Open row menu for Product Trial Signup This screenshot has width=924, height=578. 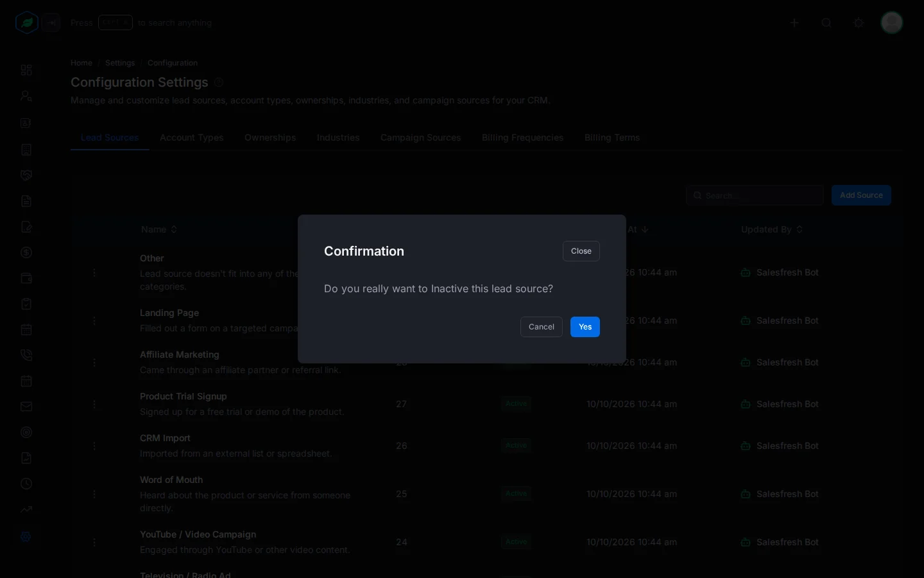pyautogui.click(x=94, y=404)
